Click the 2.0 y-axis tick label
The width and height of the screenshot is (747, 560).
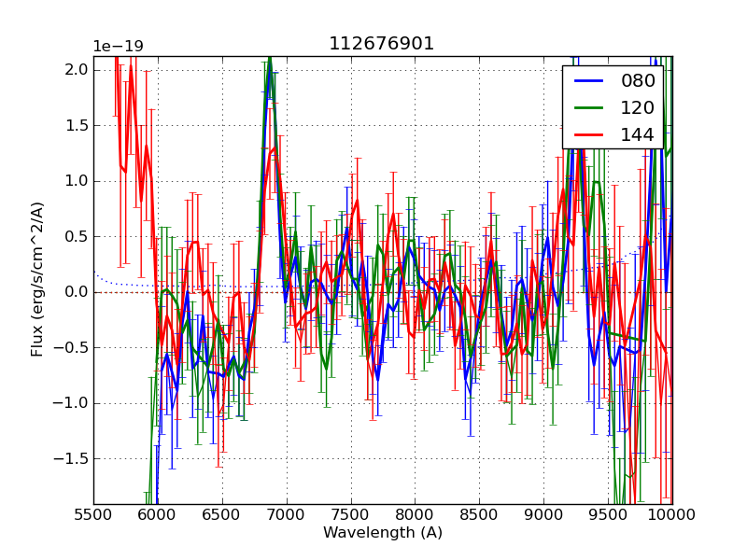(x=78, y=70)
